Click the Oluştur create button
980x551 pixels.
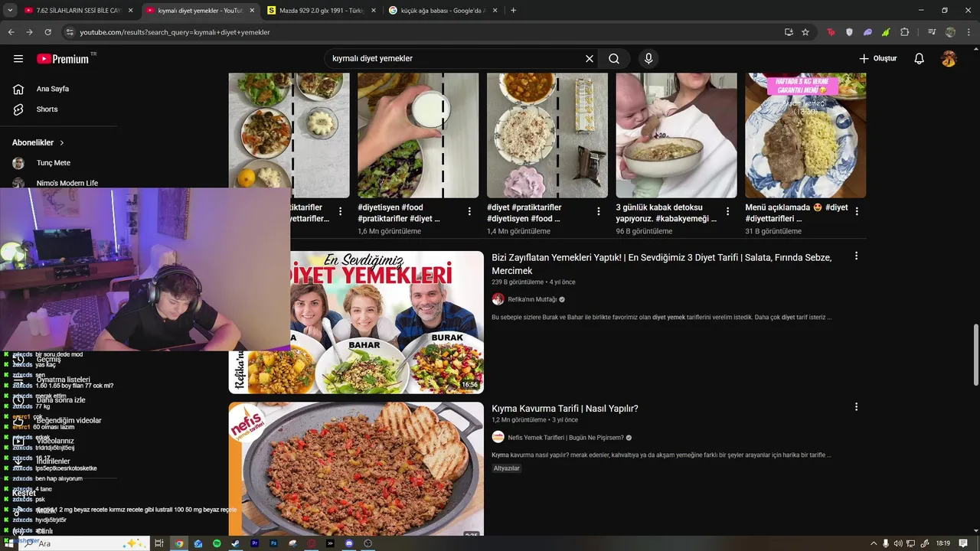(x=878, y=59)
